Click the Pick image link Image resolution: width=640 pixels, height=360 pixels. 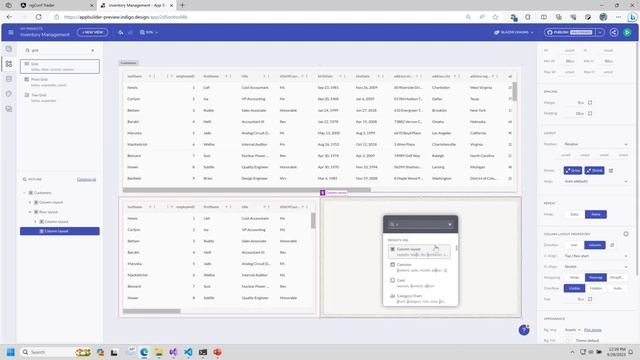[593, 330]
